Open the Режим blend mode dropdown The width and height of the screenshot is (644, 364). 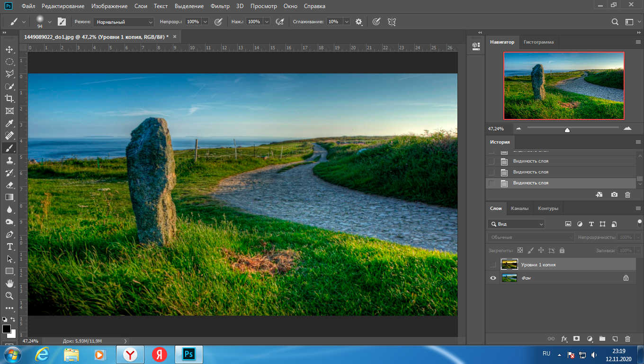pyautogui.click(x=124, y=22)
